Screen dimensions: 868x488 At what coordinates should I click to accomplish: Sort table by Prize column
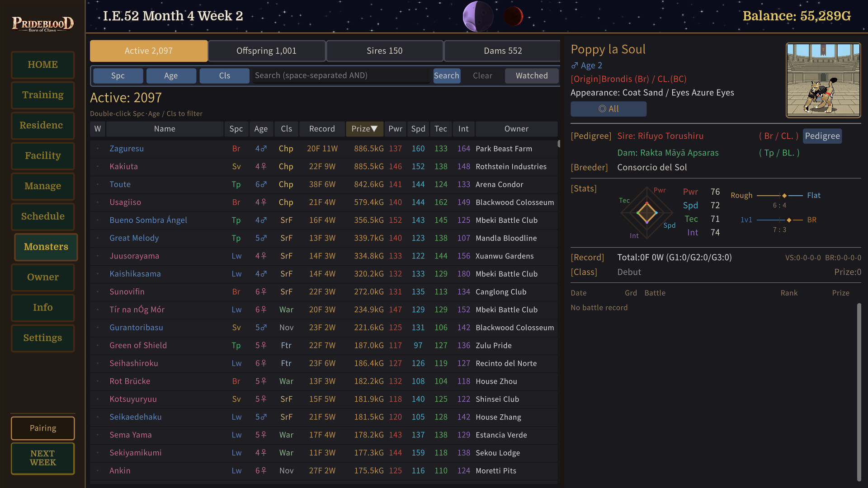[364, 129]
